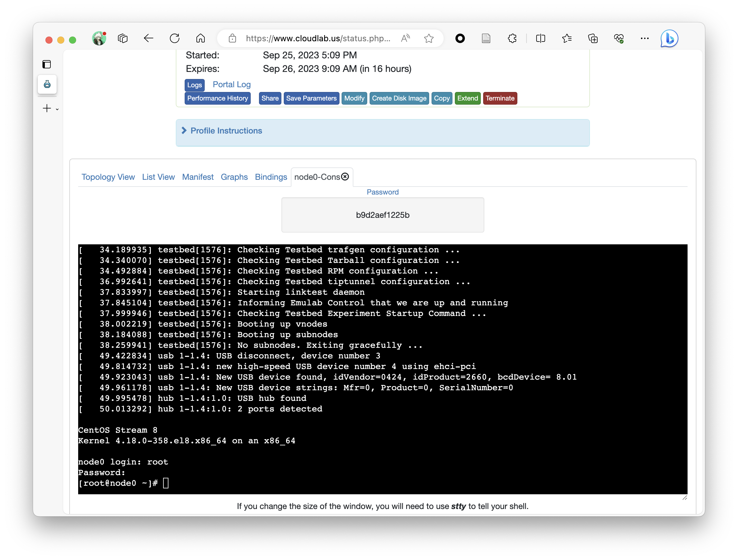
Task: Click the Performance History button
Action: tap(217, 98)
